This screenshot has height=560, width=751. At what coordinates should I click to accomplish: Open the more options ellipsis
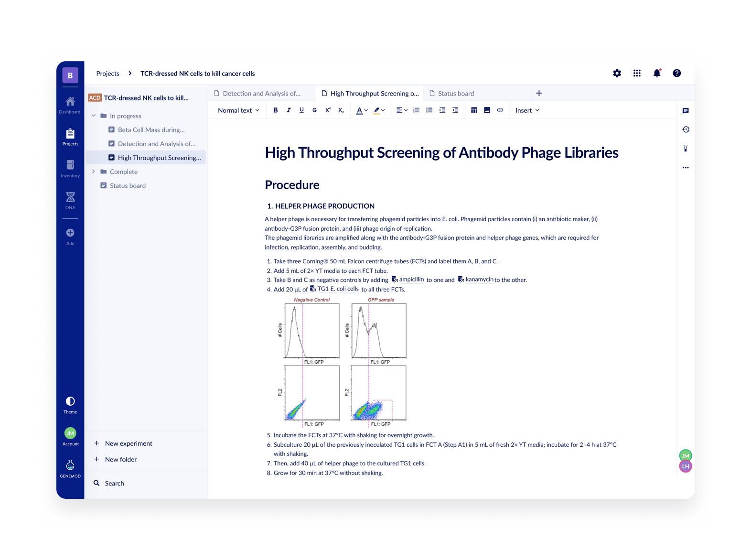tap(686, 168)
